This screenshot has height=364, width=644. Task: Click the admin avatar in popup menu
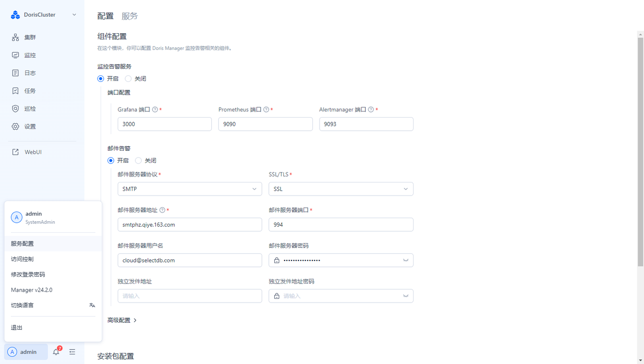click(17, 217)
